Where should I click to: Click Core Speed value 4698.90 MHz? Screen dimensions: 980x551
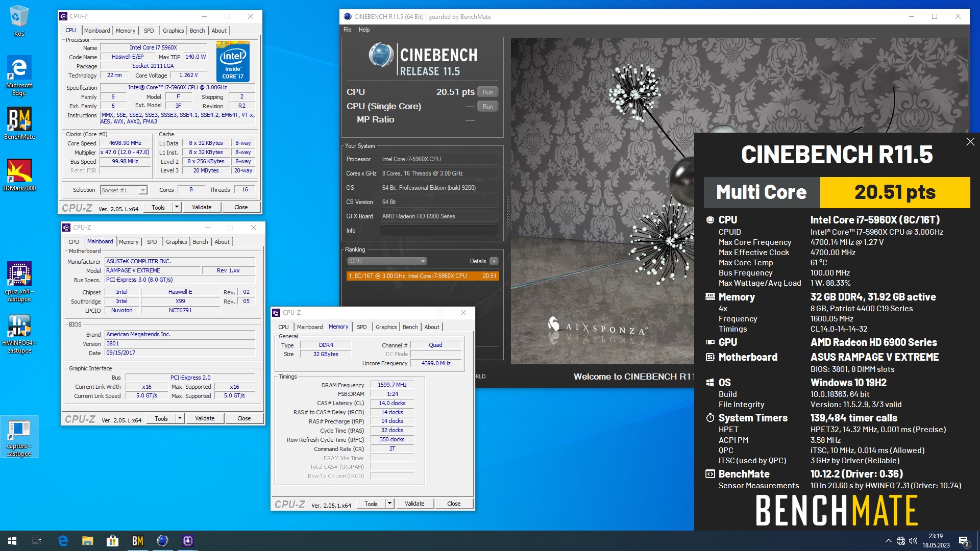point(125,143)
